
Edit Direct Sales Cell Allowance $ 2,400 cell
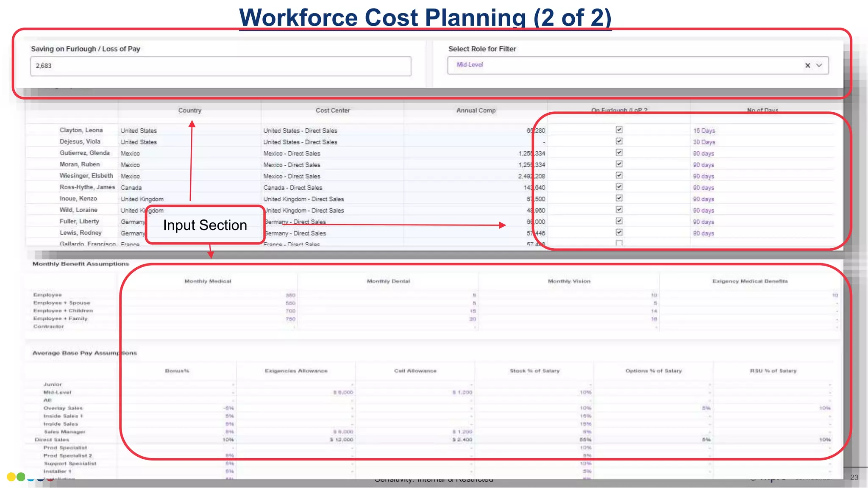click(462, 440)
